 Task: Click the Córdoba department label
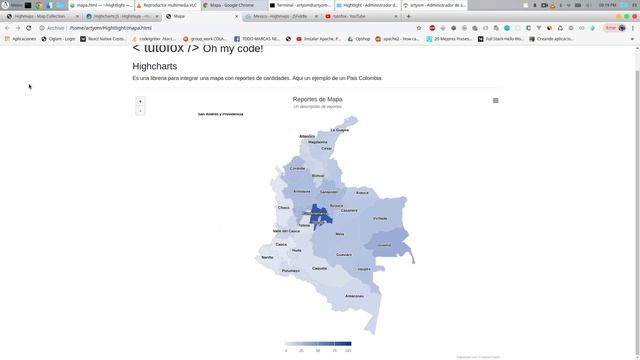click(x=297, y=168)
